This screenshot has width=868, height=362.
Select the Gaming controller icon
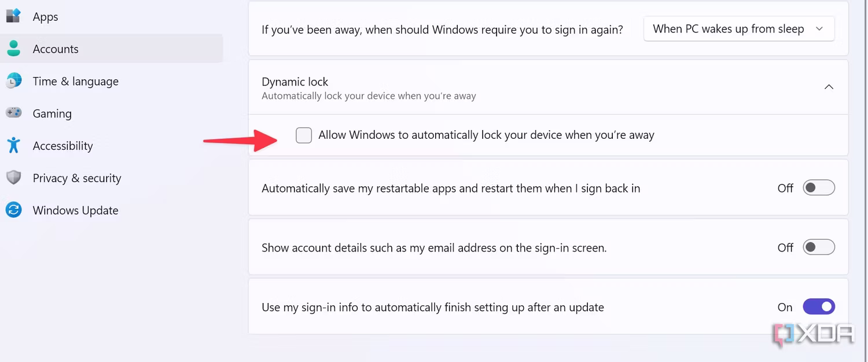tap(13, 113)
